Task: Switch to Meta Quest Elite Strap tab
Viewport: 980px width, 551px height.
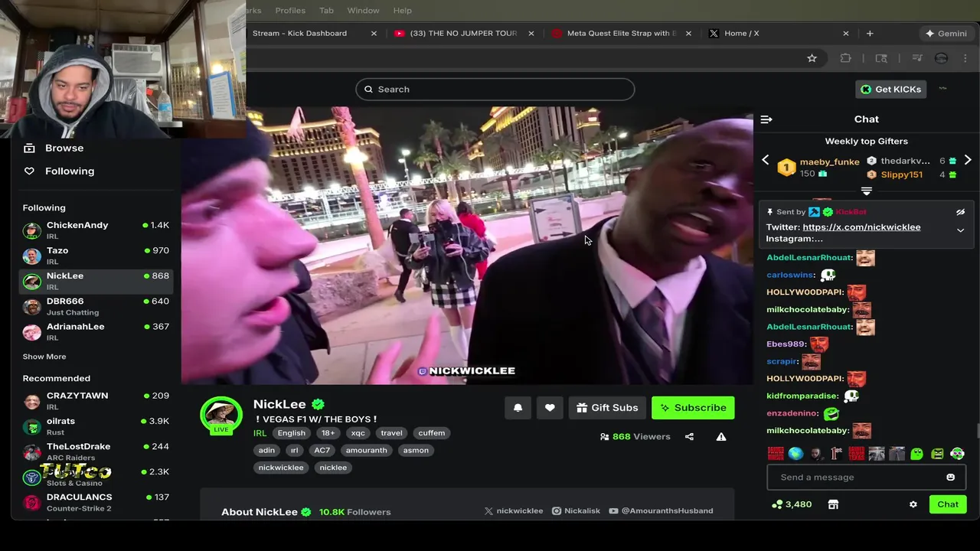Action: pos(621,34)
